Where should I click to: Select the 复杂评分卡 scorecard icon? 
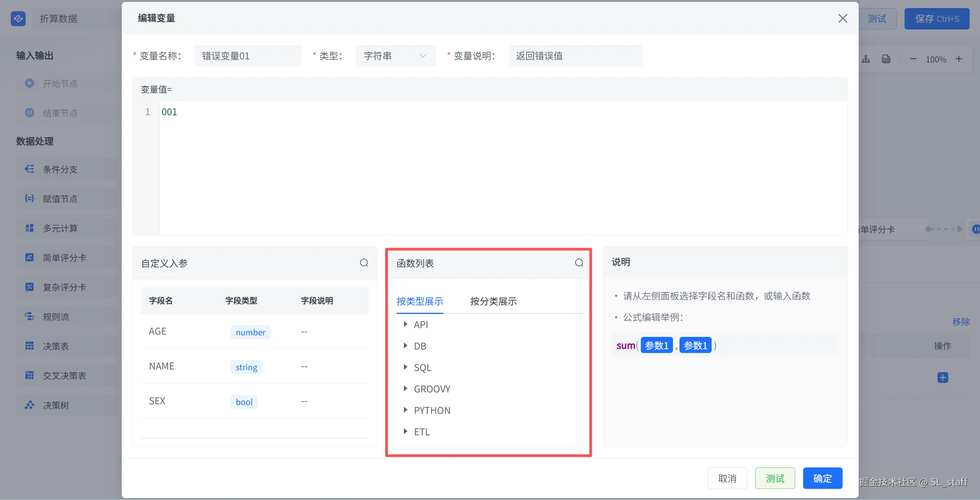point(29,287)
